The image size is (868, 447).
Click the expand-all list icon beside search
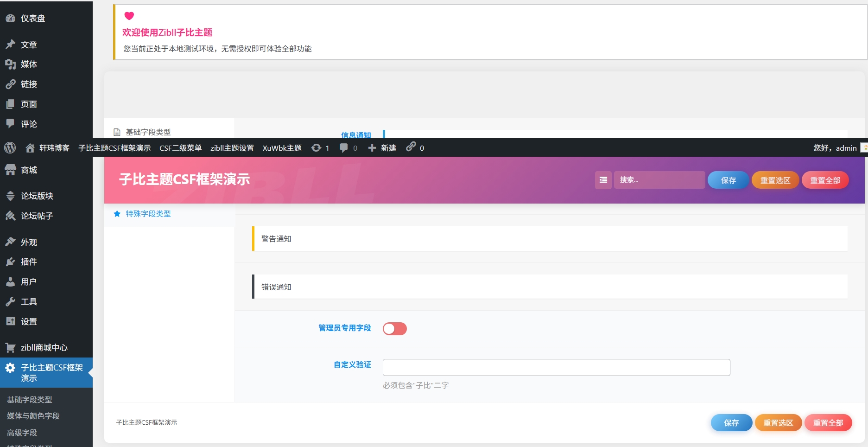pos(603,180)
